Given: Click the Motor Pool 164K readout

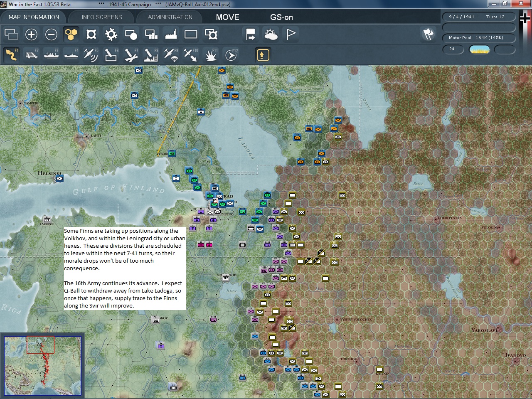Looking at the screenshot, I should click(x=478, y=37).
